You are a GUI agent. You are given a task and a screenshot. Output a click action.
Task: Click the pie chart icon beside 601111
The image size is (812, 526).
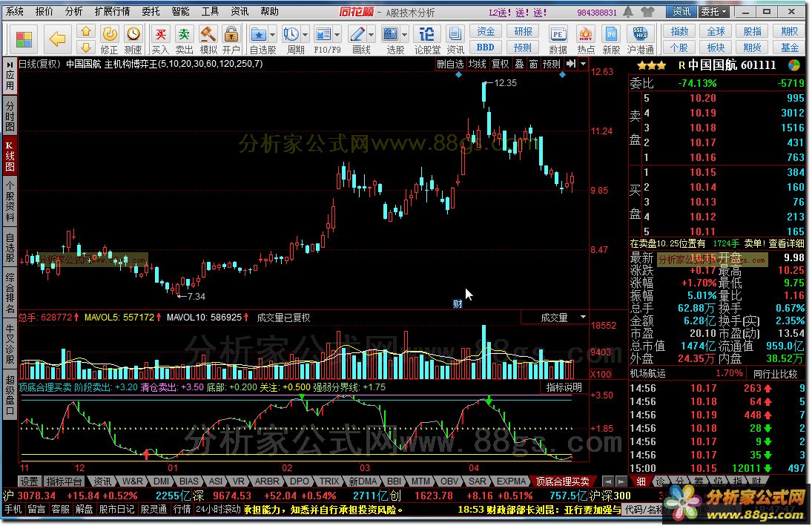tap(793, 65)
